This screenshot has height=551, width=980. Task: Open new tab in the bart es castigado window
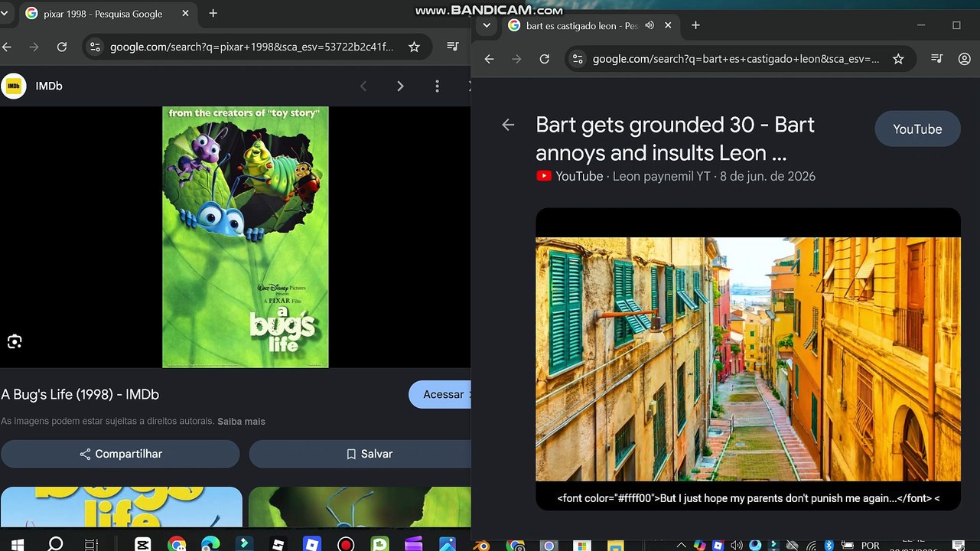[x=695, y=25]
